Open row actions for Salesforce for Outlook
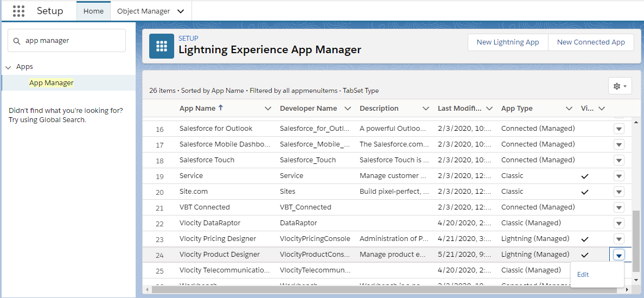The height and width of the screenshot is (298, 644). (619, 129)
